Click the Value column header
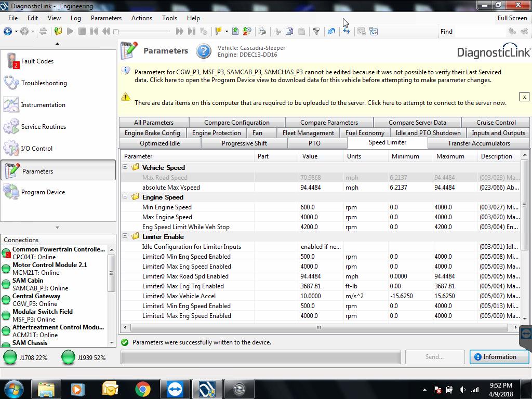 pyautogui.click(x=321, y=156)
